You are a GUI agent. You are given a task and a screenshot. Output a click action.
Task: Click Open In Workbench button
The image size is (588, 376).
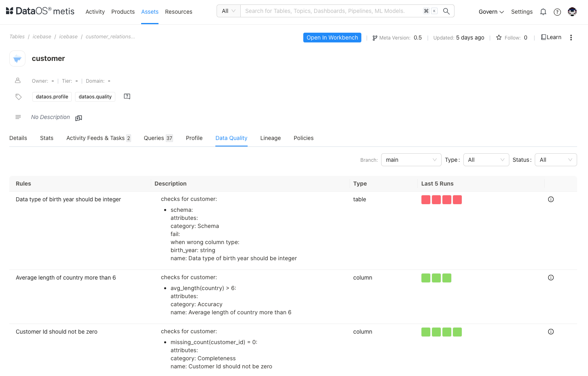332,38
